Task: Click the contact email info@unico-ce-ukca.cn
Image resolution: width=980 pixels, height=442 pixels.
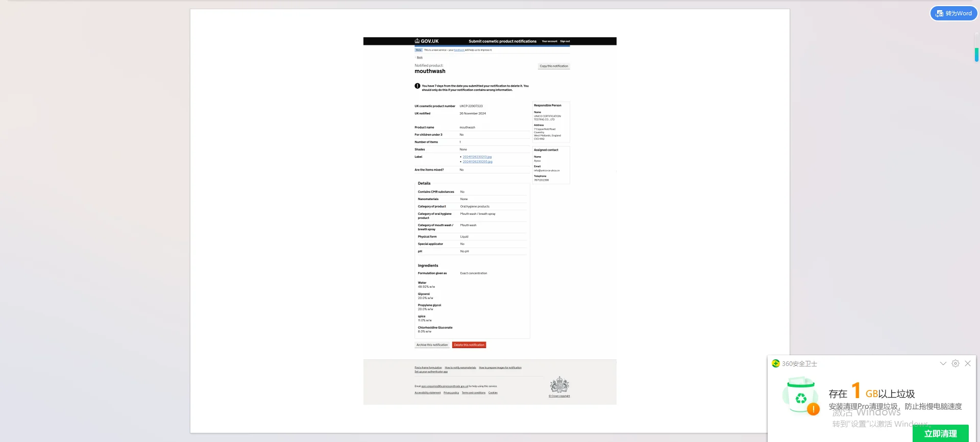Action: [x=547, y=170]
